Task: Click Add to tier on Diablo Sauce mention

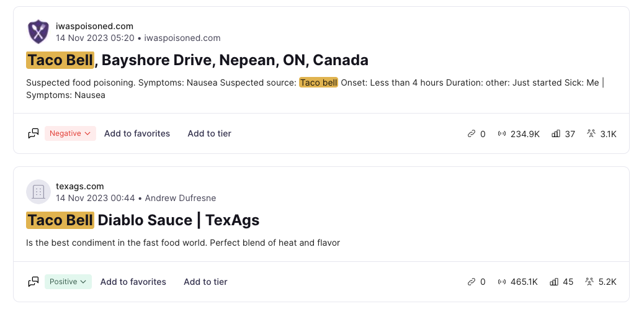Action: (x=205, y=282)
